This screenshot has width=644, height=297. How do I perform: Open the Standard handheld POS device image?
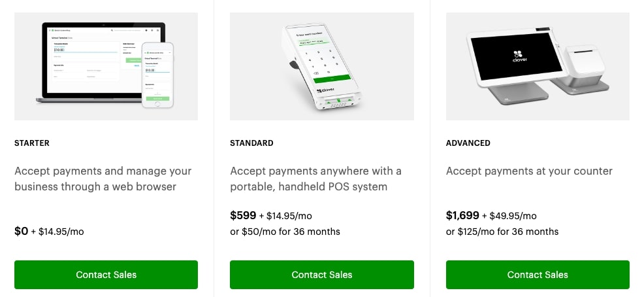[x=321, y=66]
